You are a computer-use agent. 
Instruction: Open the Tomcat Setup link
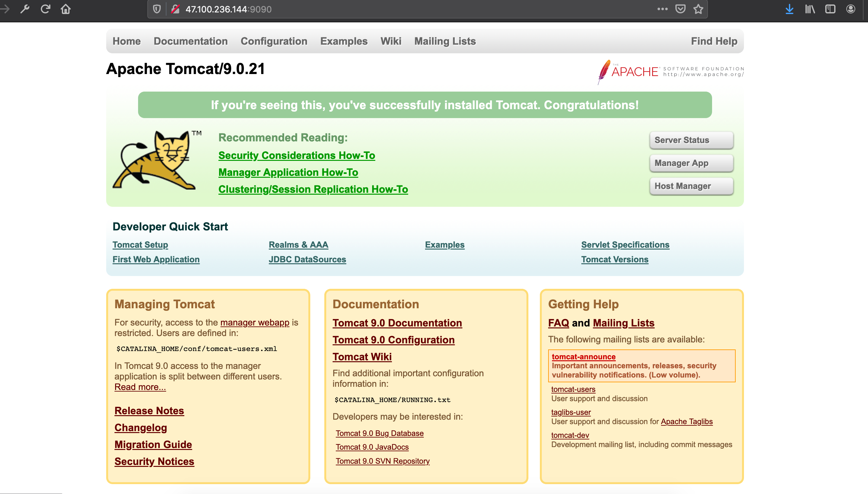pos(140,245)
